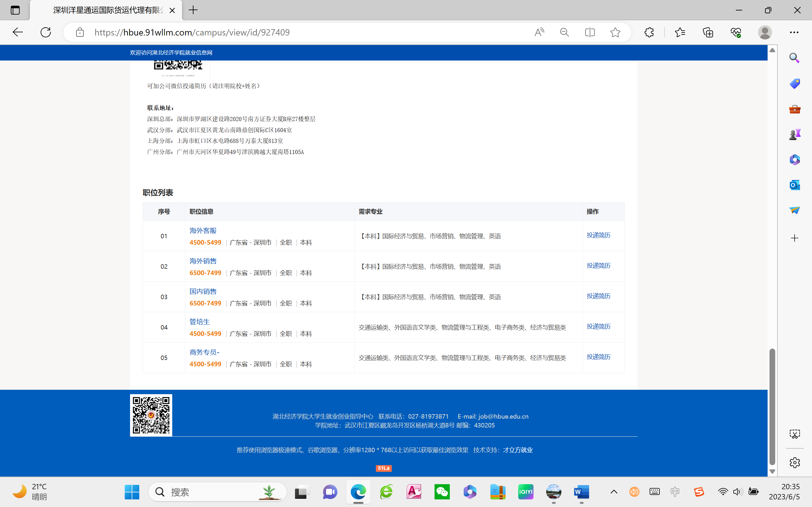This screenshot has width=812, height=507.
Task: Open sidebar search magnifier icon
Action: click(794, 58)
